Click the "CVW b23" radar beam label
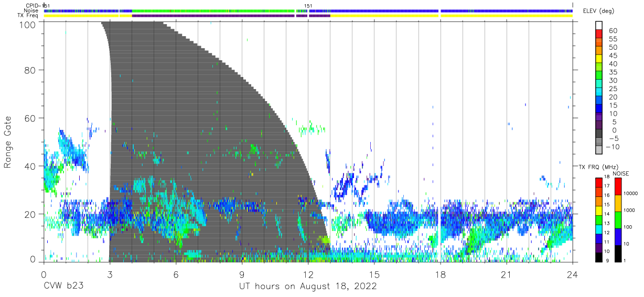Screen dimensions: 644x297 65,286
